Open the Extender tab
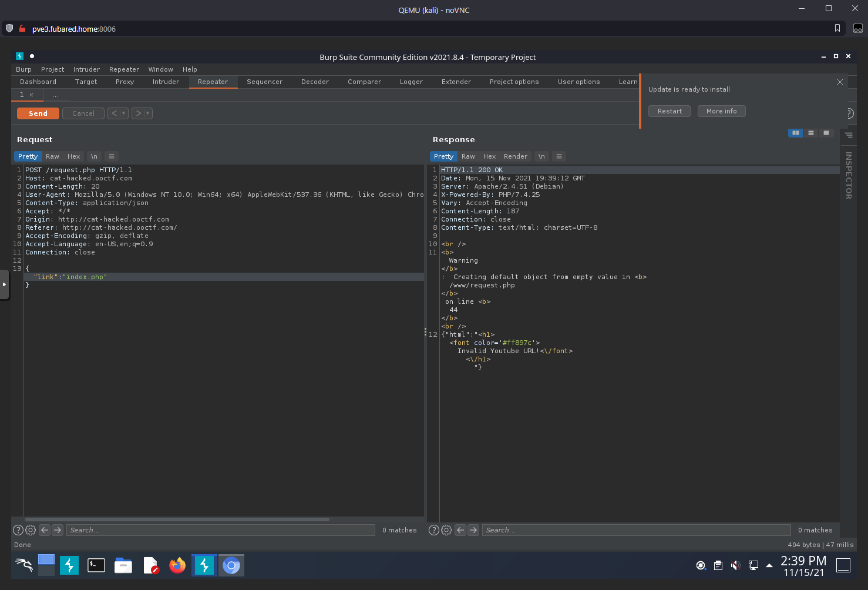 [456, 82]
